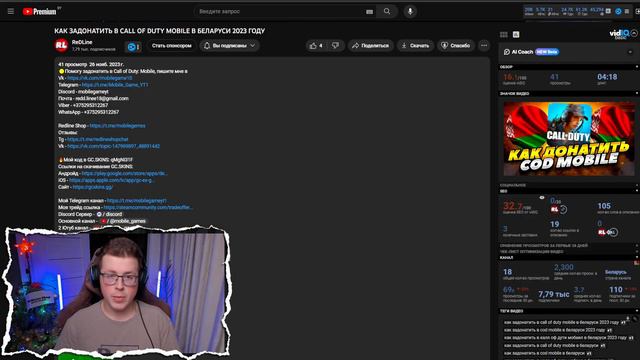Open the 'Вы подписаны' notification dropdown
The width and height of the screenshot is (640, 360).
pyautogui.click(x=229, y=46)
